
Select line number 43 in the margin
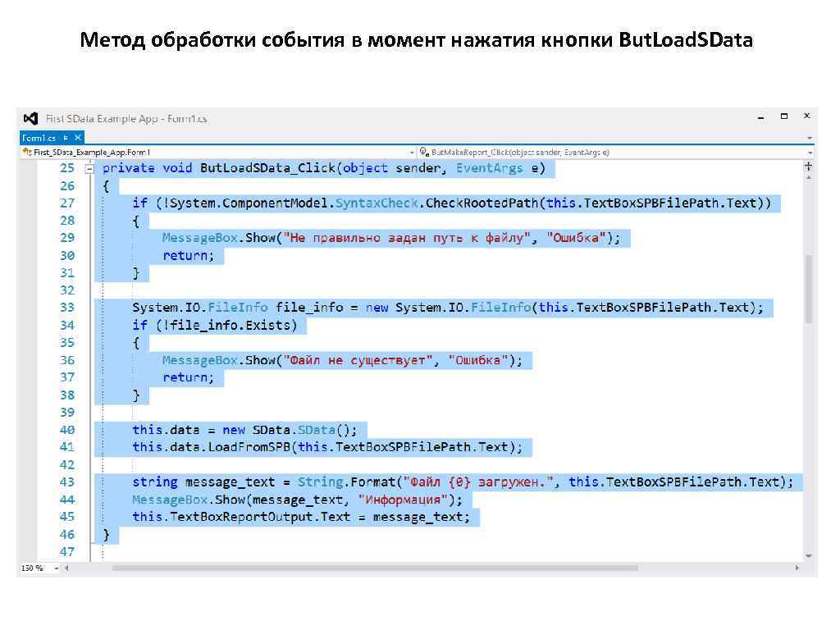69,482
